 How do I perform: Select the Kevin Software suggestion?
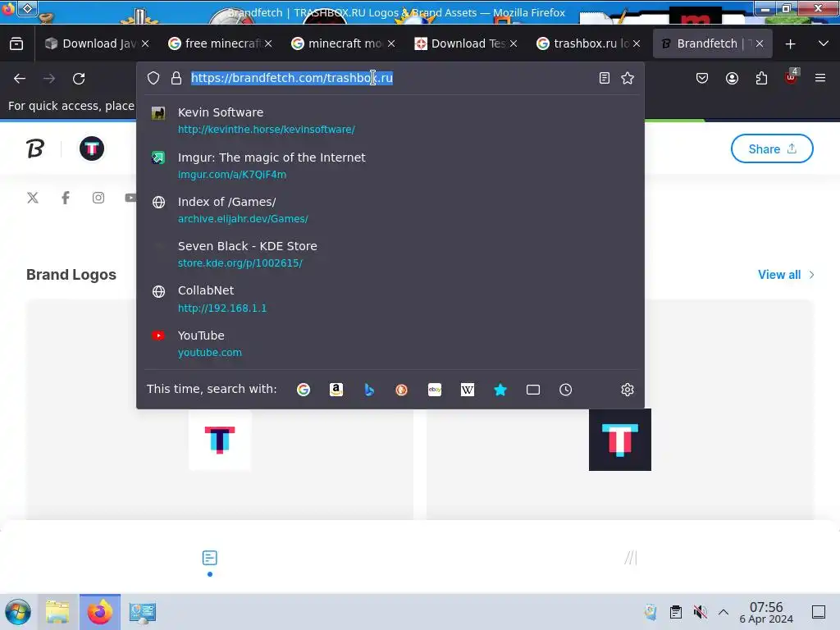(x=390, y=121)
